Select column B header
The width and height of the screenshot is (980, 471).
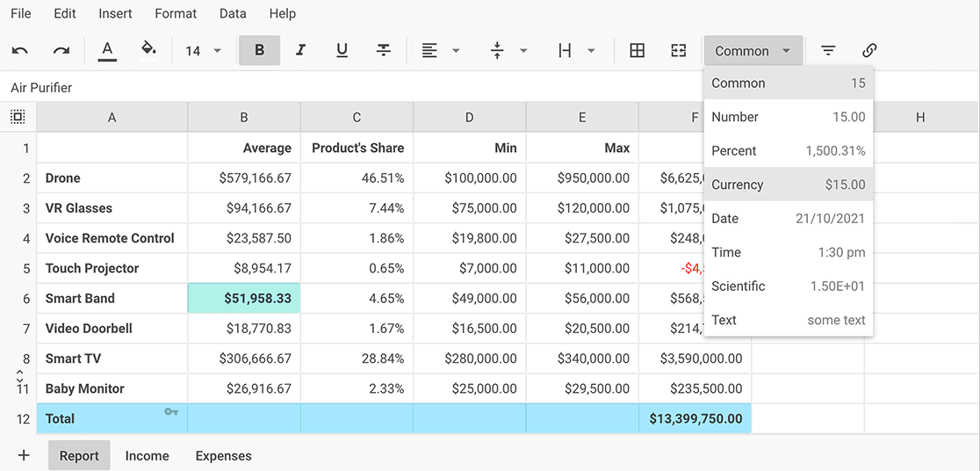pyautogui.click(x=244, y=117)
